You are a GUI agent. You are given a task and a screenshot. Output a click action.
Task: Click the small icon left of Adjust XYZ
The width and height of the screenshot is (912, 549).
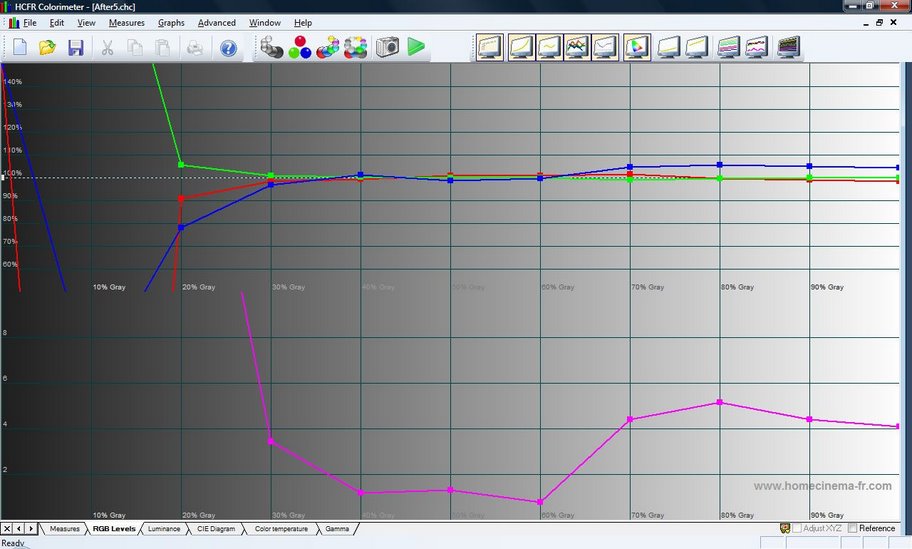point(785,528)
